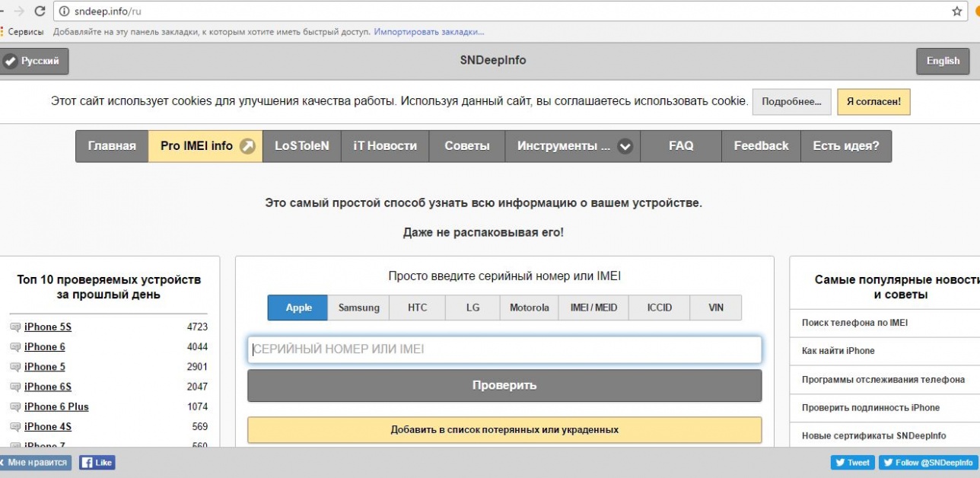This screenshot has height=478, width=980.
Task: Go to the LoSToleN section
Action: pos(301,145)
